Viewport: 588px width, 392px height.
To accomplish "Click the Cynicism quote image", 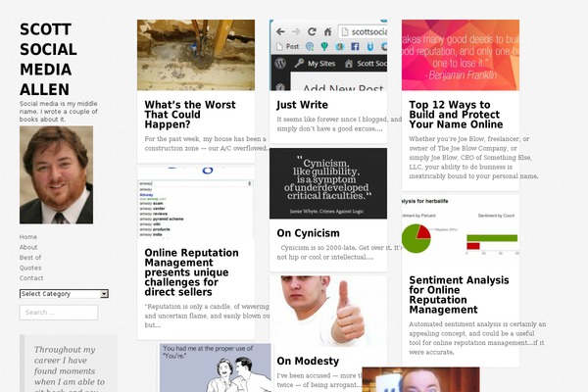I will coord(328,183).
